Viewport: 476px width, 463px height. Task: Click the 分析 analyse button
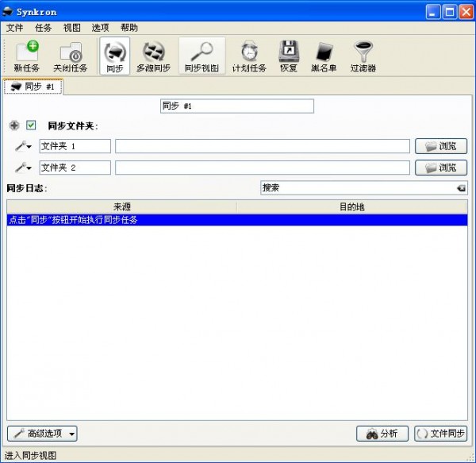(382, 434)
